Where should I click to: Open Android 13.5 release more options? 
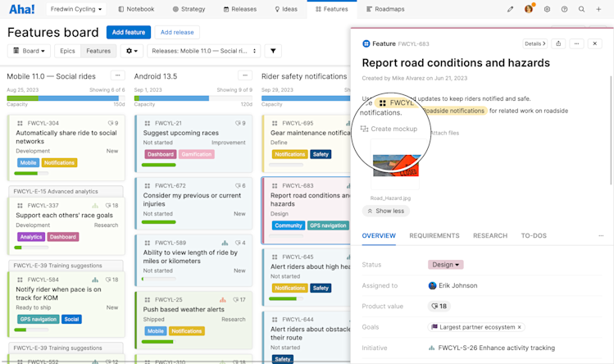245,75
